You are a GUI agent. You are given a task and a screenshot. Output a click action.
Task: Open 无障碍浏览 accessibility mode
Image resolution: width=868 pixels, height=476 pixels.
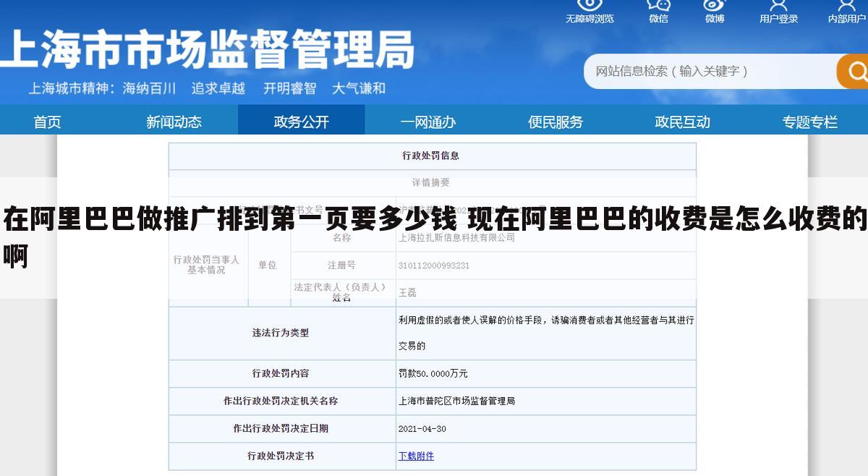[x=590, y=12]
